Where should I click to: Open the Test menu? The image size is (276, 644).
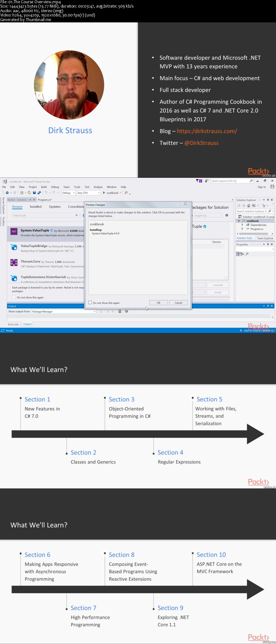point(87,187)
